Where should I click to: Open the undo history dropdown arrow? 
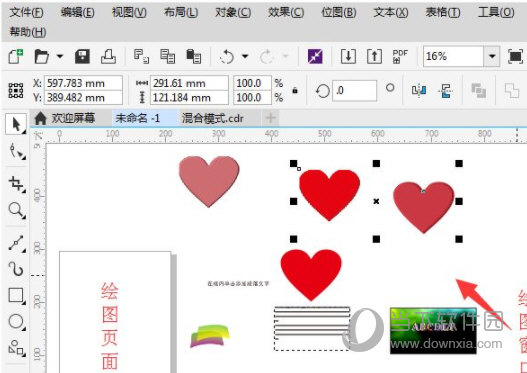[245, 56]
